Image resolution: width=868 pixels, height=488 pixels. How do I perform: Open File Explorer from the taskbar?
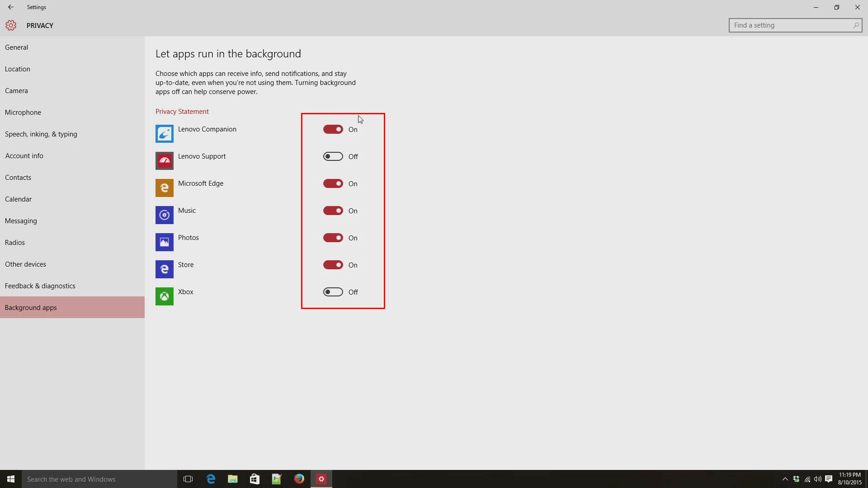pyautogui.click(x=232, y=479)
